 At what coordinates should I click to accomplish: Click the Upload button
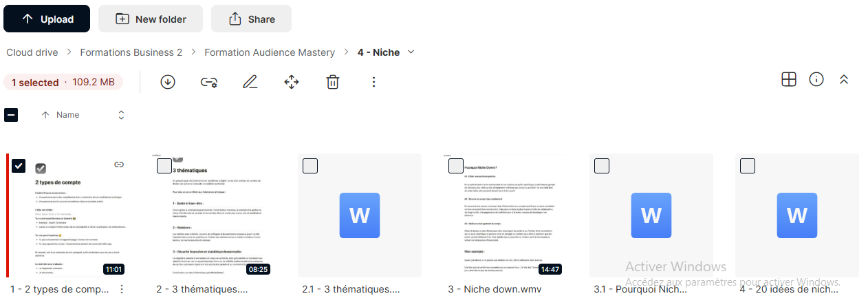[x=47, y=19]
